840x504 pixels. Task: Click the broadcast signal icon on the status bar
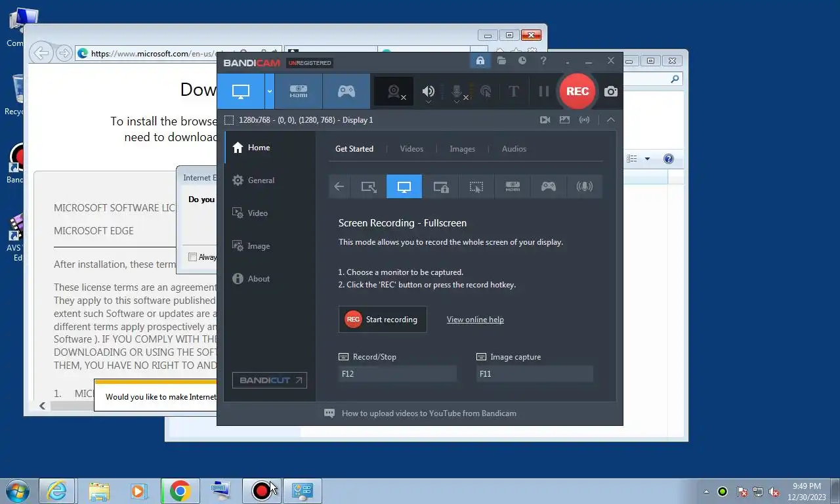coord(584,120)
